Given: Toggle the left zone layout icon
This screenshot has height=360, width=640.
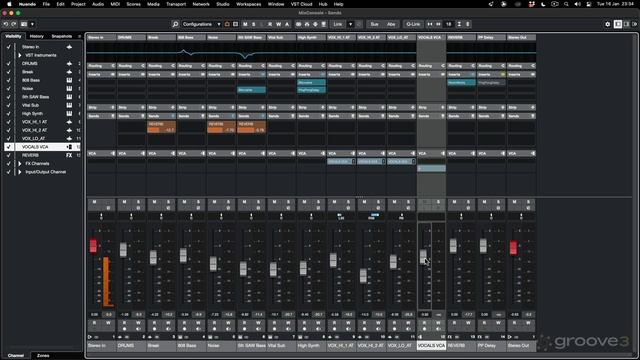Looking at the screenshot, I should point(618,24).
